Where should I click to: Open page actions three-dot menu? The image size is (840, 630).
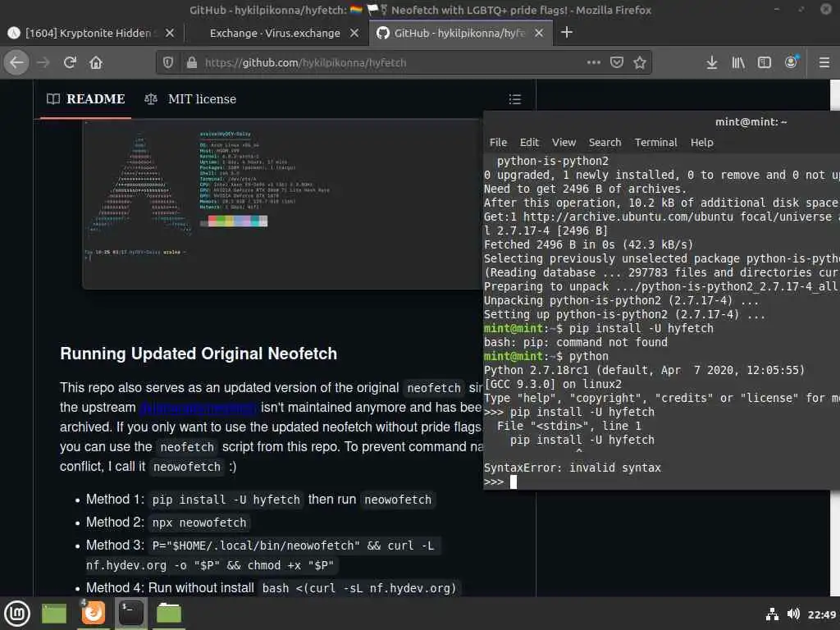594,62
